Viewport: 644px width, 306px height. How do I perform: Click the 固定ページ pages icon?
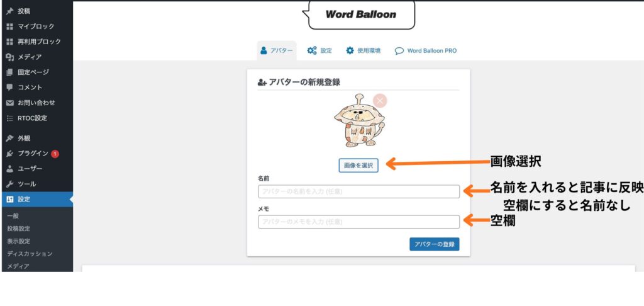(9, 72)
